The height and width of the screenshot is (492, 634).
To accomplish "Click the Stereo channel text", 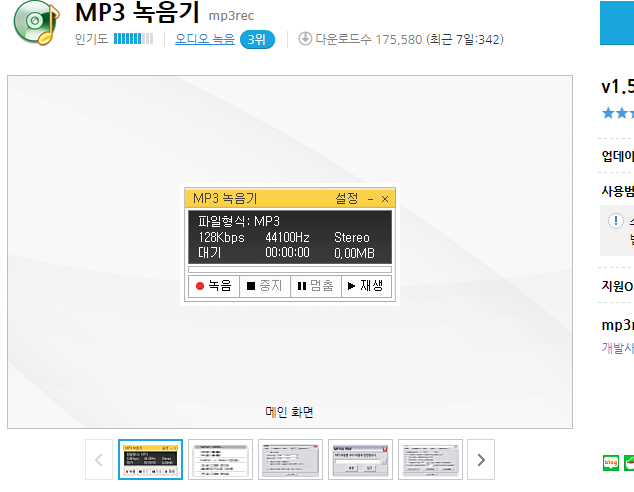I will 352,237.
